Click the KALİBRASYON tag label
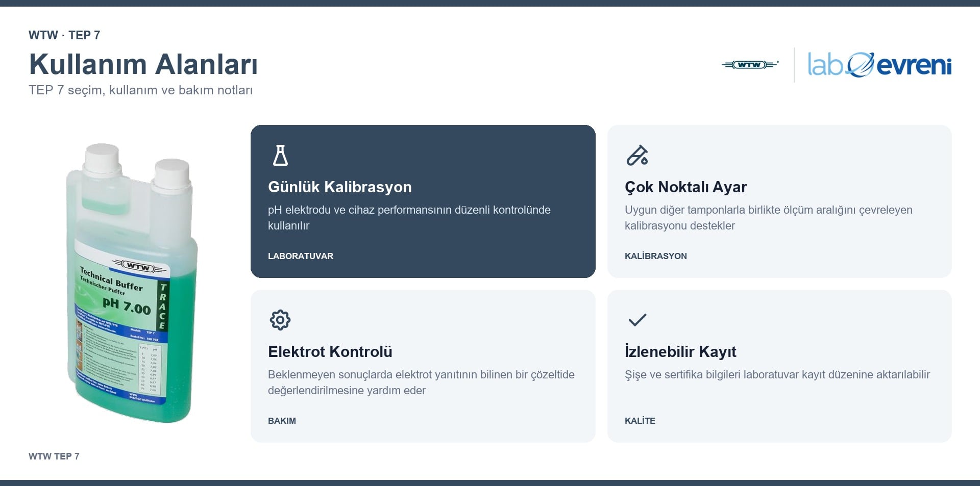Image resolution: width=980 pixels, height=486 pixels. [655, 256]
